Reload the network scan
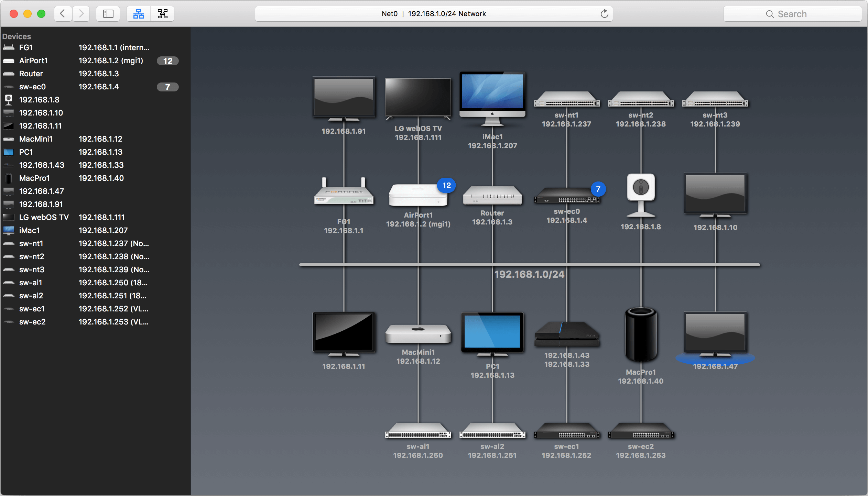 [x=604, y=14]
